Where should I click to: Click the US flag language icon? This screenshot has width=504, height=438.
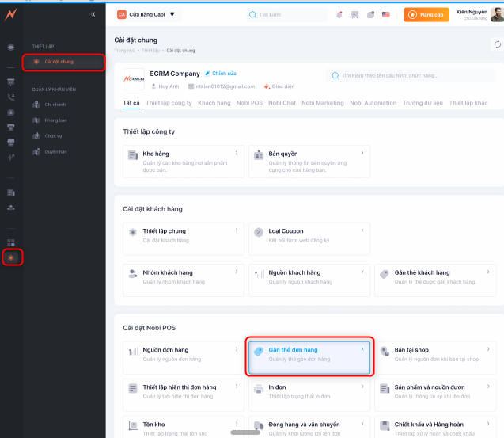386,14
